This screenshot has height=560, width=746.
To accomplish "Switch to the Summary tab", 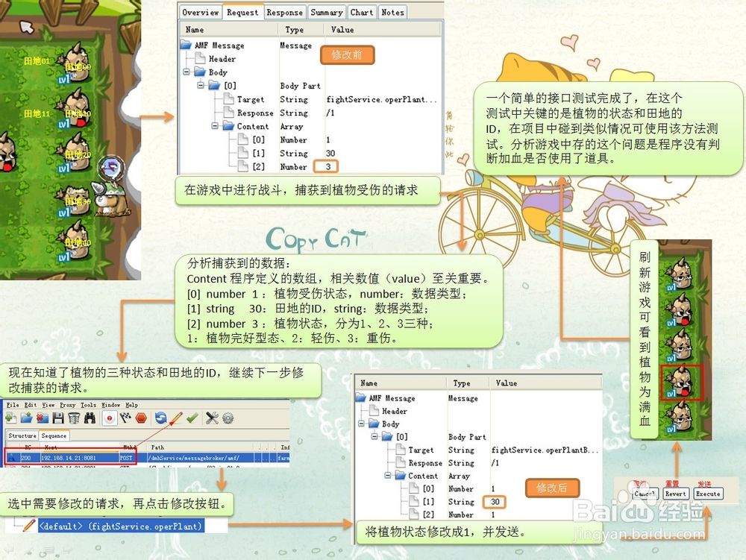I will (x=327, y=13).
